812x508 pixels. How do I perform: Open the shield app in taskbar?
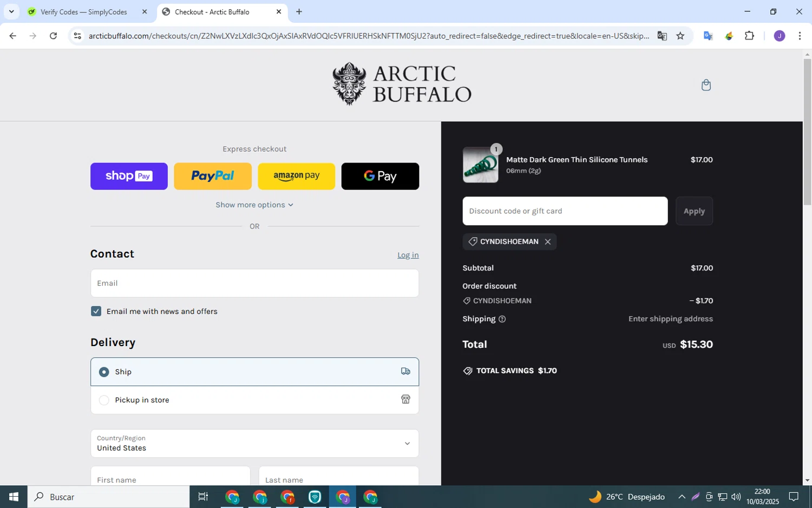click(x=315, y=497)
